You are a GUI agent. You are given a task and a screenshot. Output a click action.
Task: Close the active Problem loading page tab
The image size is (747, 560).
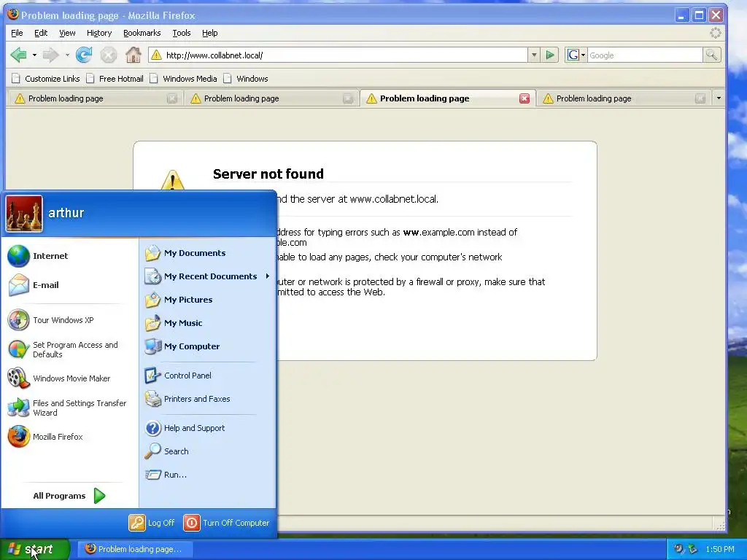tap(524, 98)
